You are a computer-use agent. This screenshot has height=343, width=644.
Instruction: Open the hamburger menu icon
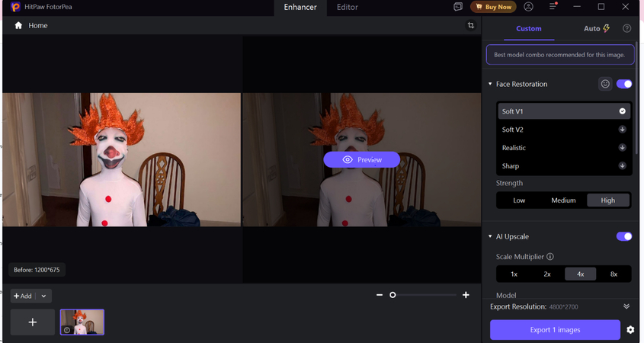coord(553,7)
